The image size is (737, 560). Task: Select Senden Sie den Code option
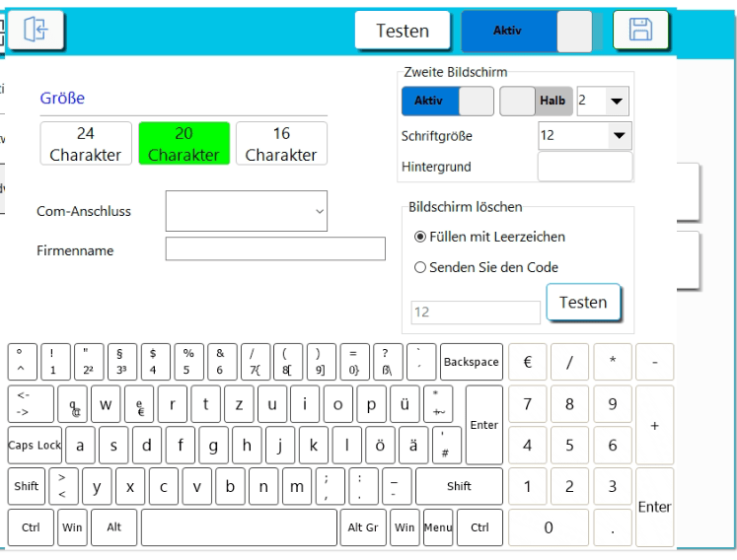pos(421,267)
